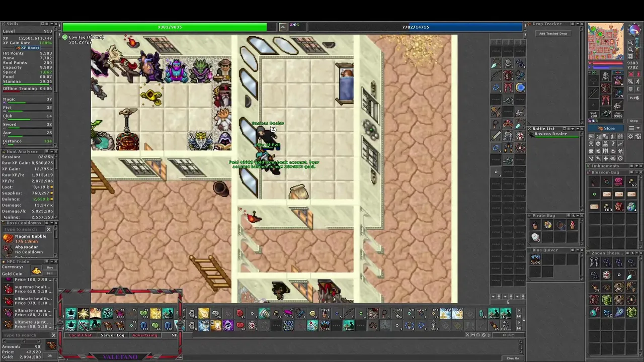This screenshot has height=362, width=644.
Task: Collapse the Imbuements panel
Action: (636, 166)
